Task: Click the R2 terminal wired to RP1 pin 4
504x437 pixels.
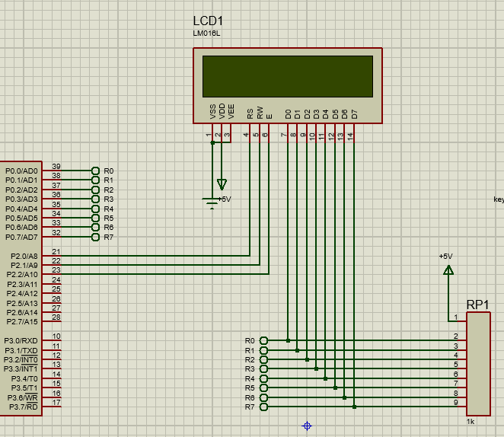Action: pyautogui.click(x=263, y=359)
